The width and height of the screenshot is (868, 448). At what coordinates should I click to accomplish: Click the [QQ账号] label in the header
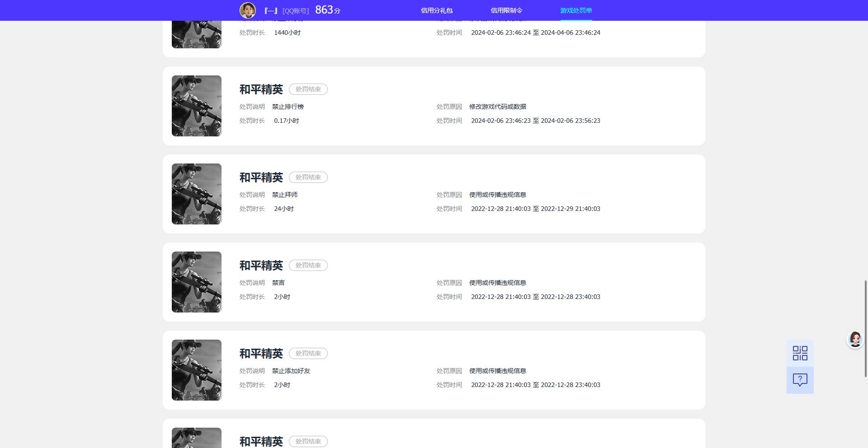click(x=296, y=11)
